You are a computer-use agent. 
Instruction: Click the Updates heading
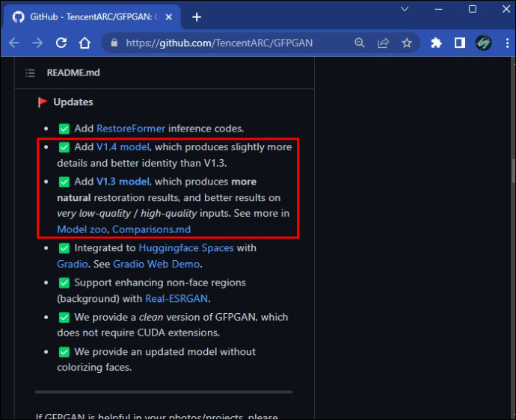click(x=73, y=102)
